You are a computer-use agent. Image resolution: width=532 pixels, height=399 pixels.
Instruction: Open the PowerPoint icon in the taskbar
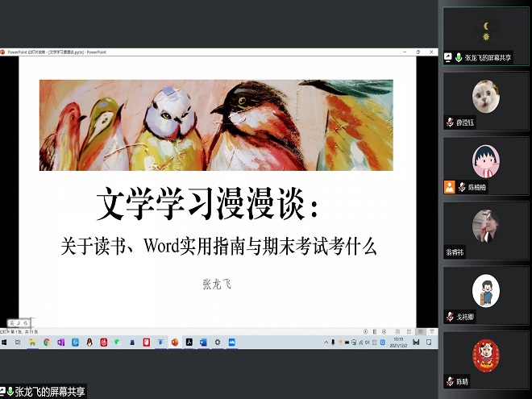(x=175, y=343)
